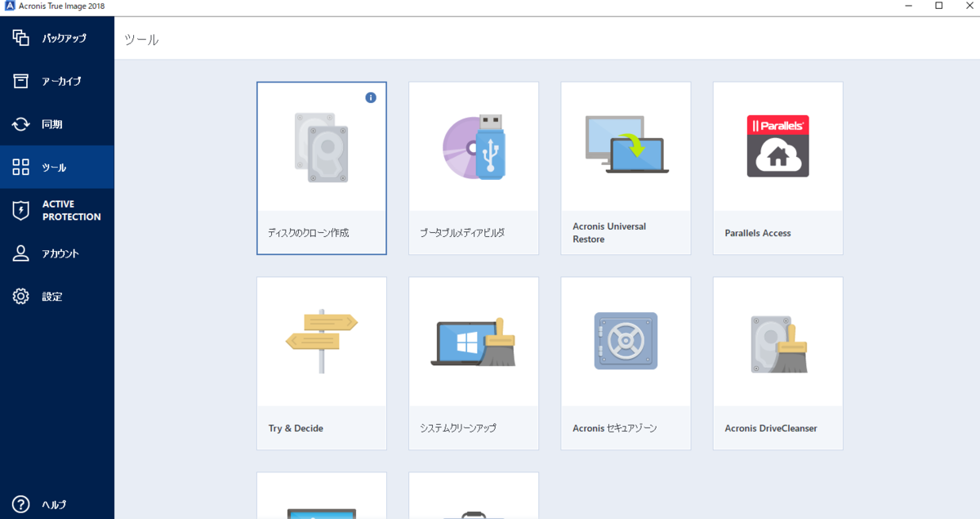Click the Universal Restore monitor-laptop icon
This screenshot has height=519, width=980.
[x=627, y=144]
